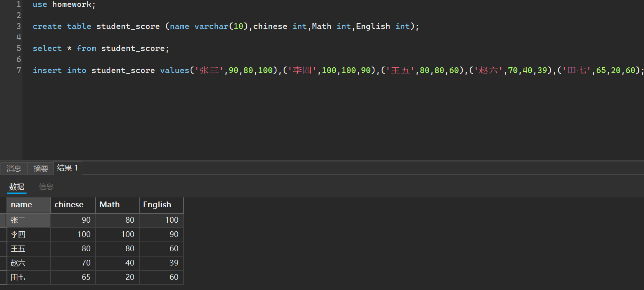Click the '李四' string in insert statement
Viewport: 644px width, 290px height.
click(302, 71)
